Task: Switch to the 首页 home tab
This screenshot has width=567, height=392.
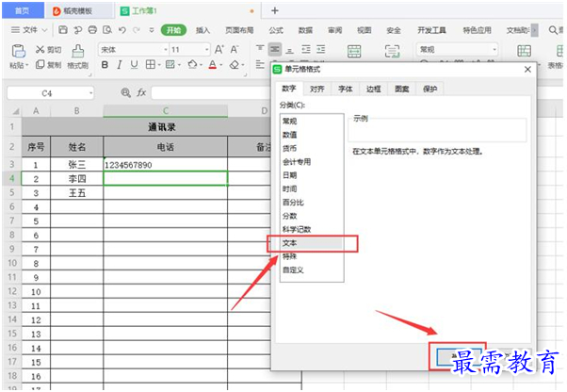Action: point(22,11)
